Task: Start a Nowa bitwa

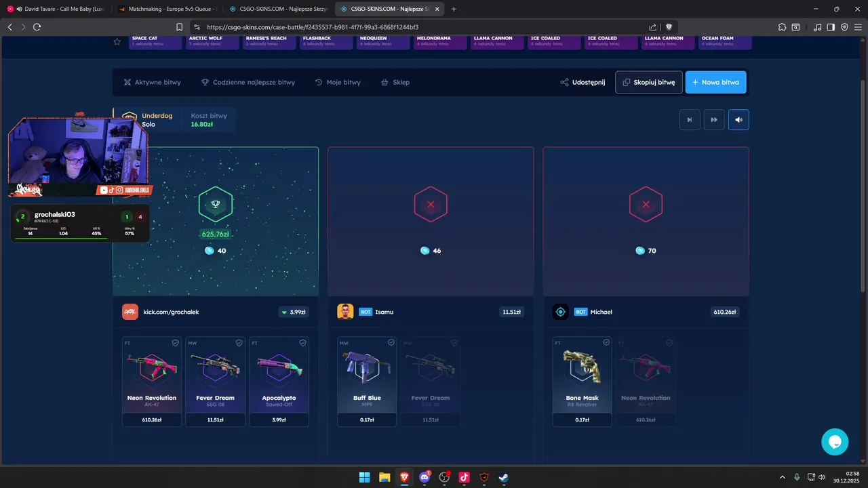Action: click(x=715, y=82)
